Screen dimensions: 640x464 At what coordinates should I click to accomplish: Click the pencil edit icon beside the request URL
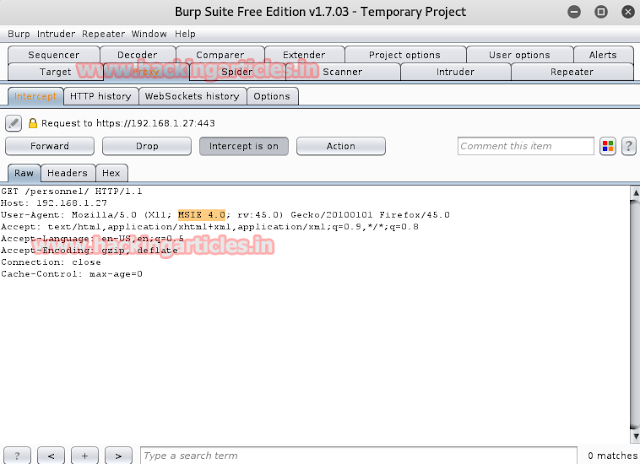tap(13, 123)
